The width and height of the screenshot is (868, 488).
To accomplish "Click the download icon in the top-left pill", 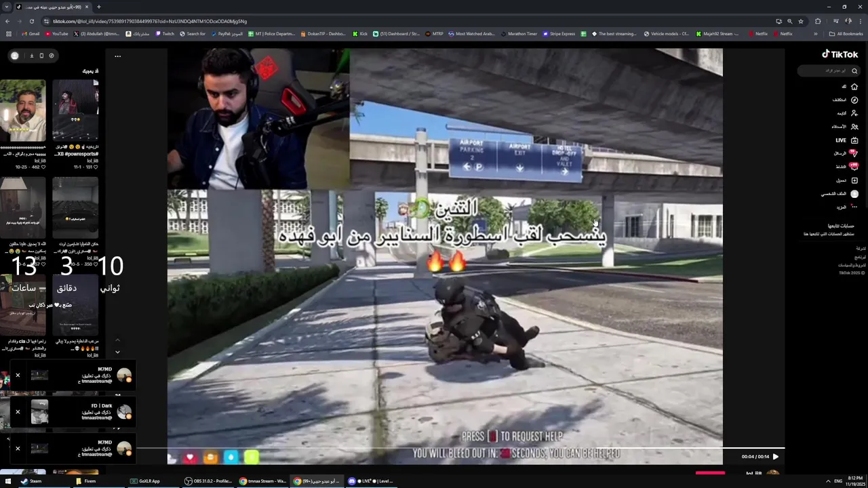I will [x=31, y=56].
